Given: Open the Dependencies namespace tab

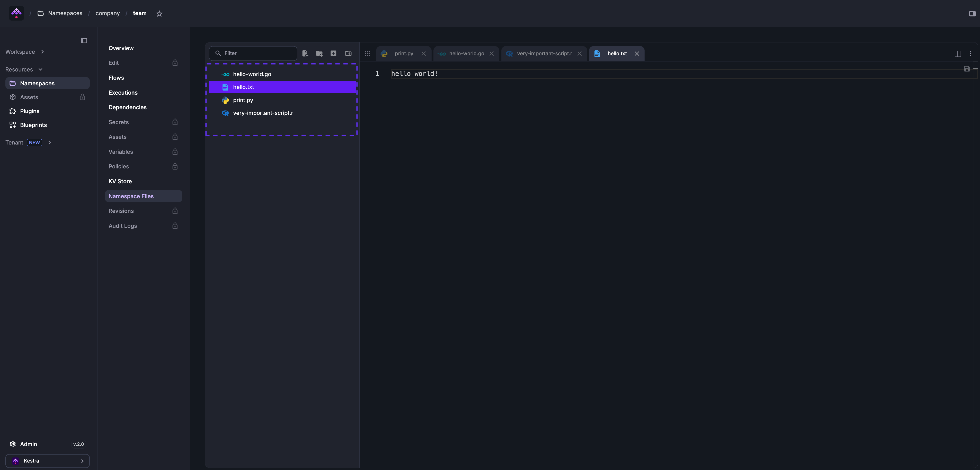Looking at the screenshot, I should tap(144, 107).
